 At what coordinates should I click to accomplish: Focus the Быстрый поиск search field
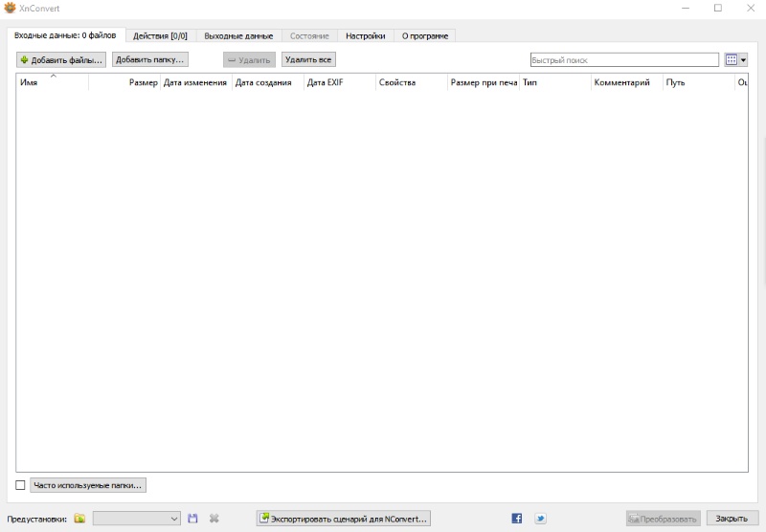[624, 60]
